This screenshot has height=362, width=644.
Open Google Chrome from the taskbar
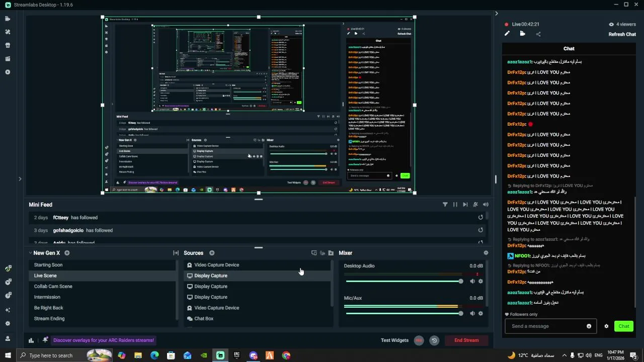pyautogui.click(x=286, y=355)
